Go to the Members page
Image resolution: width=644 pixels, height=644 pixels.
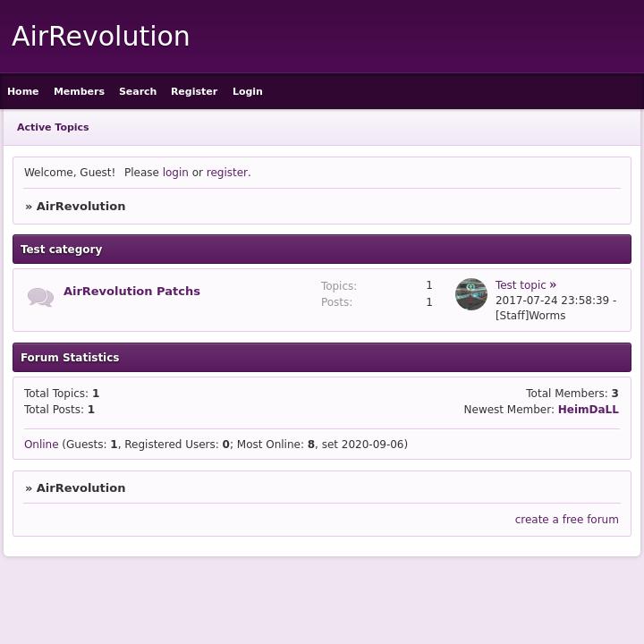click(x=79, y=91)
